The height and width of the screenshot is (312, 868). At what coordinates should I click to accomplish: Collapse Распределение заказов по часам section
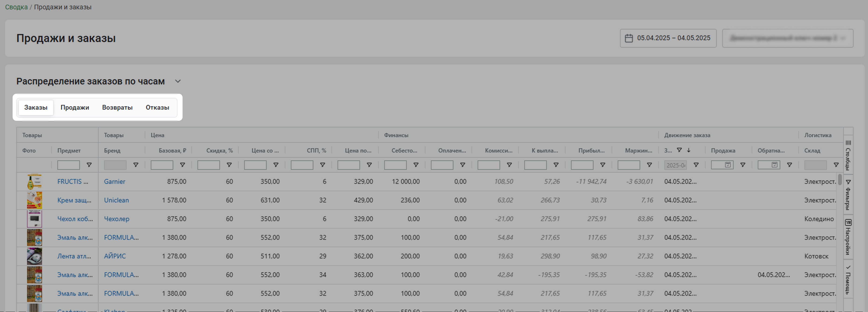click(178, 81)
